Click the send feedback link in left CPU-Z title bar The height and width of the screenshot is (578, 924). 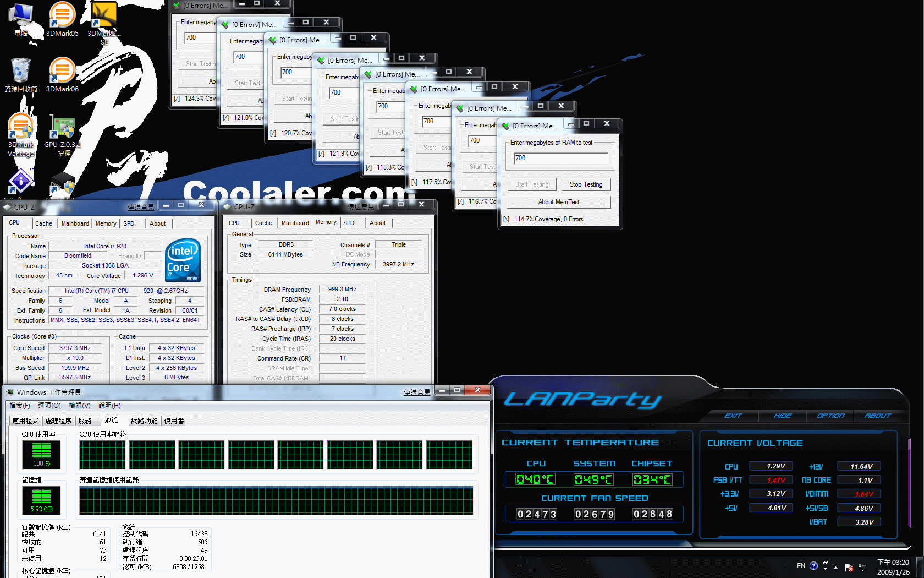pyautogui.click(x=141, y=207)
